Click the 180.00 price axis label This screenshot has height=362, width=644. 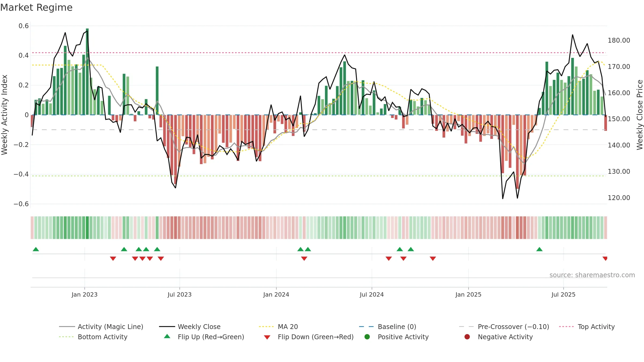619,40
